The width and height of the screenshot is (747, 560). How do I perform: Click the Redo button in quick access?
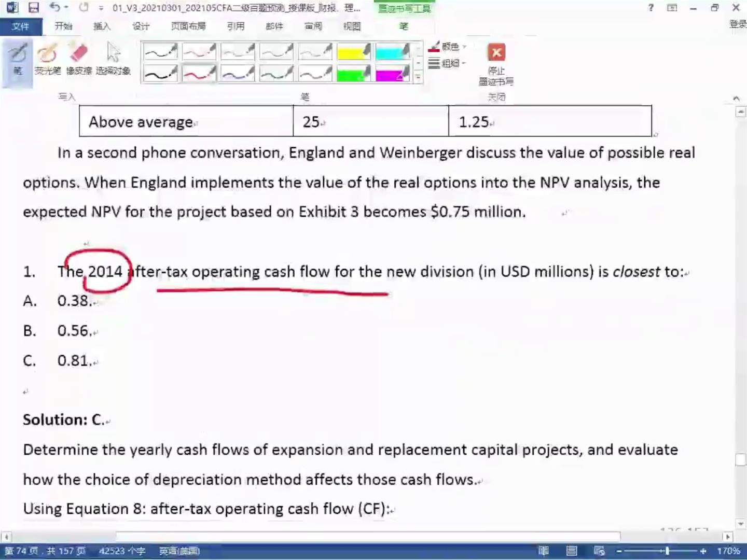point(84,7)
